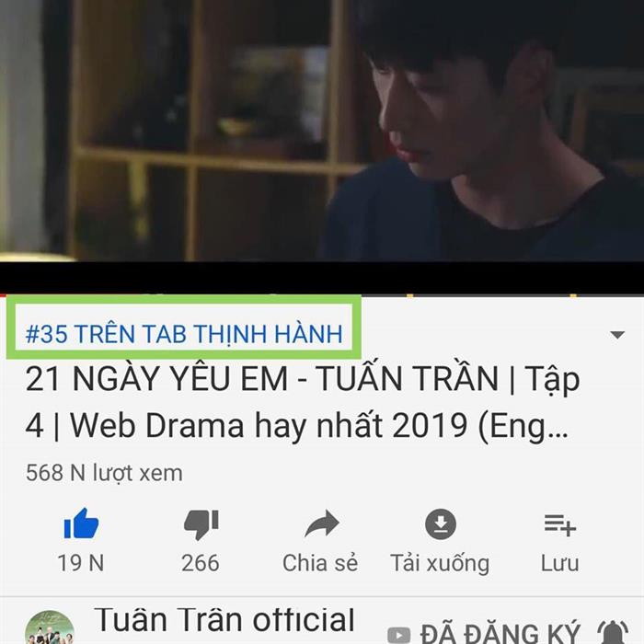
Task: Toggle the ĐÃ ĐĂNG KÝ subscription button
Action: pyautogui.click(x=500, y=634)
